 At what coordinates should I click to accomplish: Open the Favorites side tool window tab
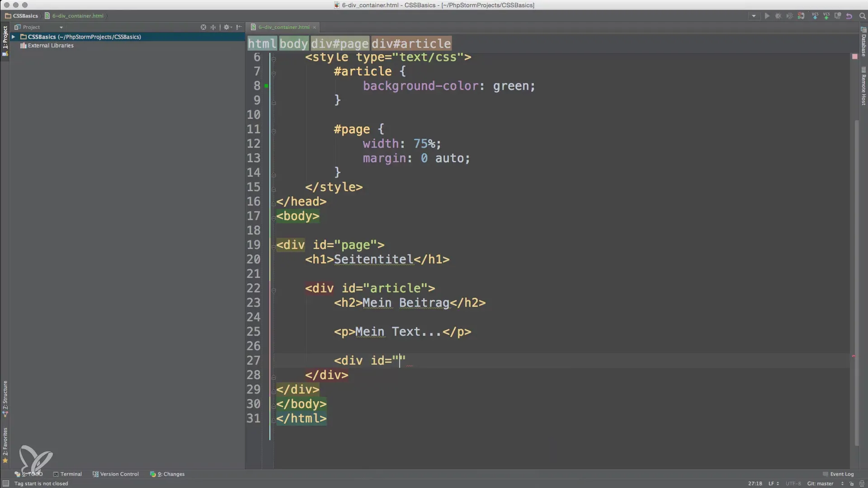click(5, 445)
